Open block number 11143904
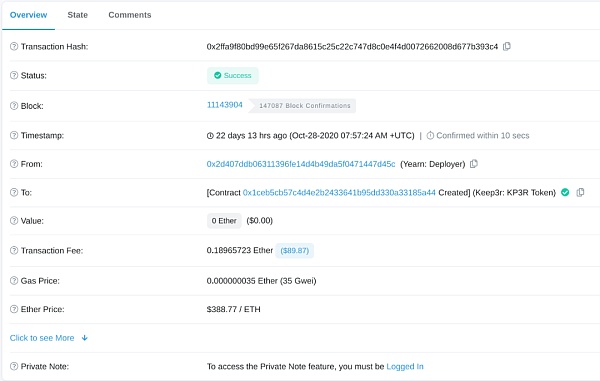This screenshot has height=381, width=600. 225,105
